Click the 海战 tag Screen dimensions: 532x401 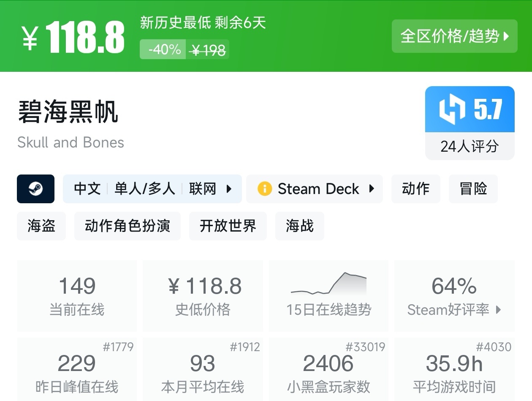click(x=299, y=226)
